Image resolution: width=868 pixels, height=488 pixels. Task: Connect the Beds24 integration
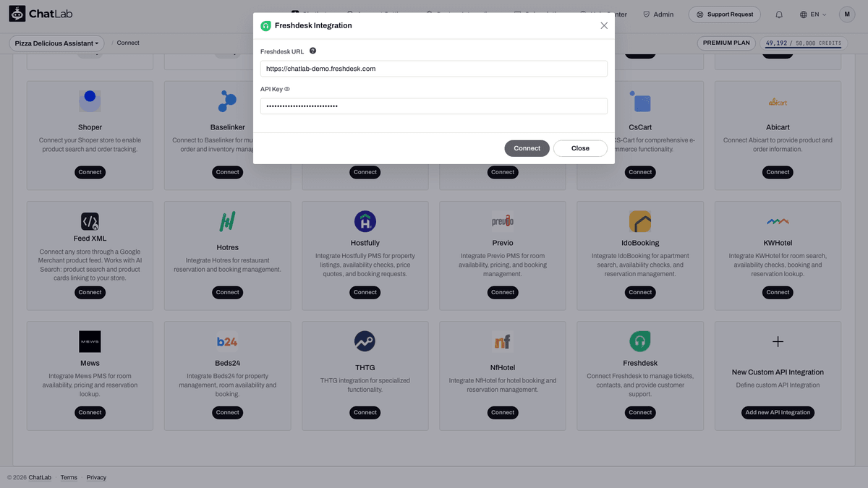pos(227,412)
